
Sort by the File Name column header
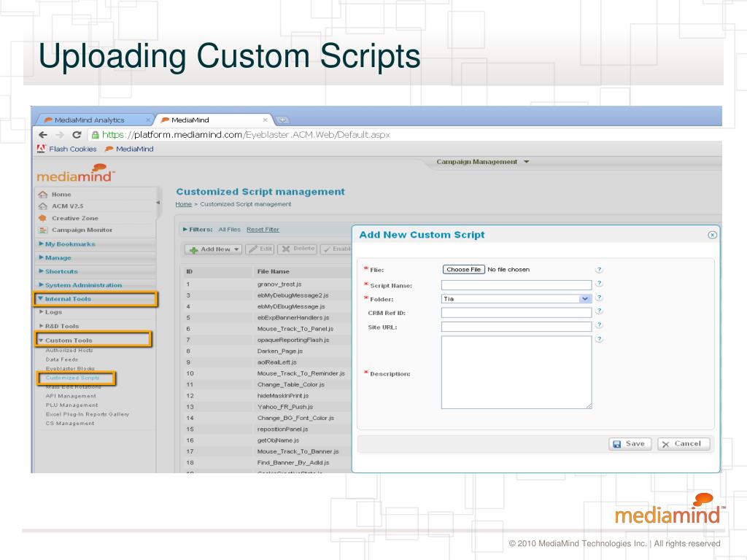pos(274,271)
